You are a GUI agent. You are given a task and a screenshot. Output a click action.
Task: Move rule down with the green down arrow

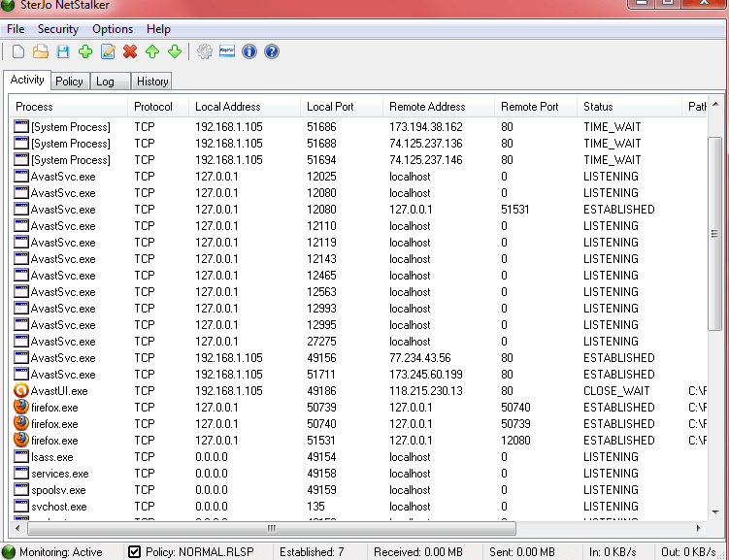tap(175, 51)
